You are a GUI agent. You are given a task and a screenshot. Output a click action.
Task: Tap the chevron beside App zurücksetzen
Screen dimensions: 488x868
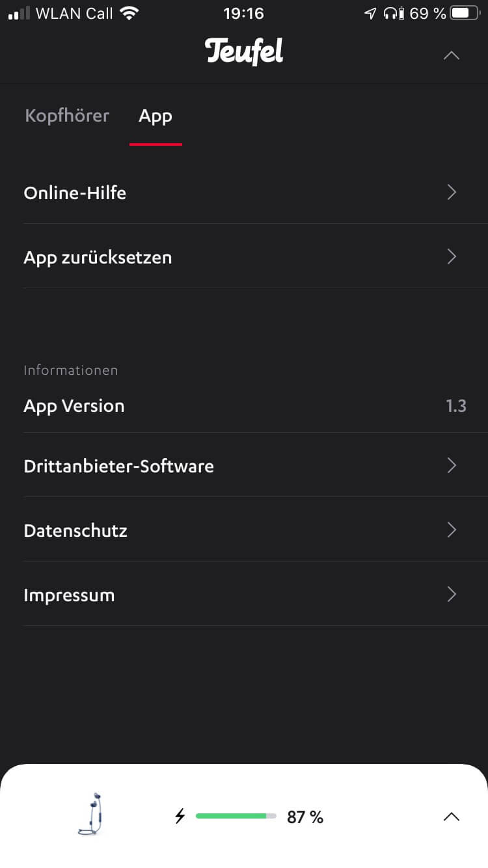point(452,256)
